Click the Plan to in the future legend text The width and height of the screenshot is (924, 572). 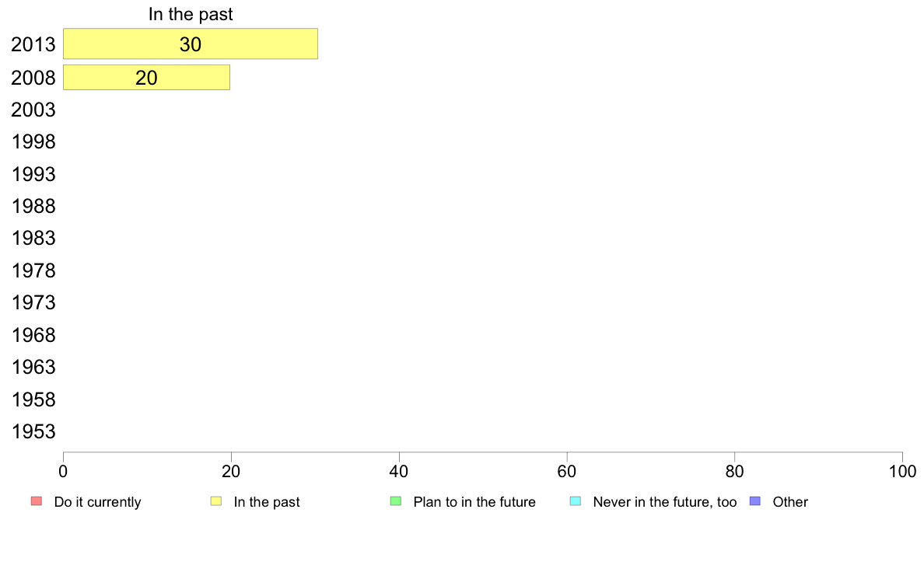[474, 502]
